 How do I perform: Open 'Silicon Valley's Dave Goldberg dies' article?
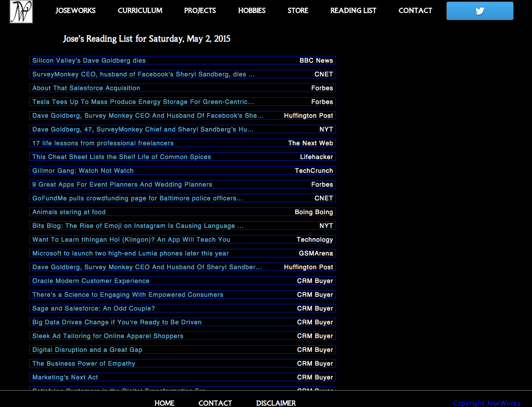[89, 60]
